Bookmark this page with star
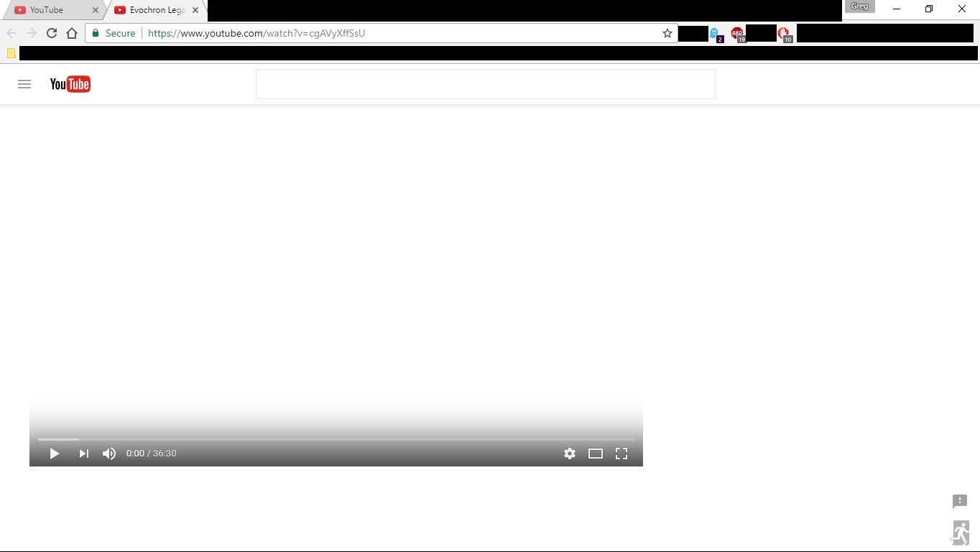Viewport: 980px width, 552px height. [x=667, y=33]
